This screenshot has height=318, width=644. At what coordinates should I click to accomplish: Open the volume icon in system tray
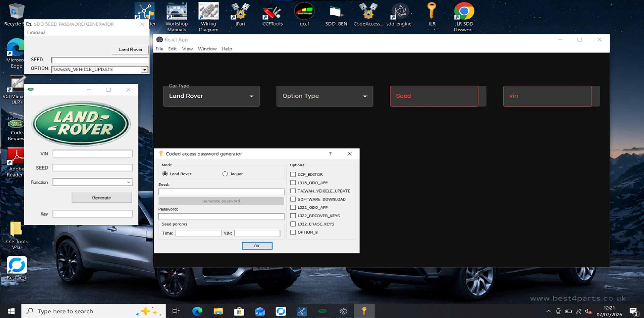tap(588, 311)
